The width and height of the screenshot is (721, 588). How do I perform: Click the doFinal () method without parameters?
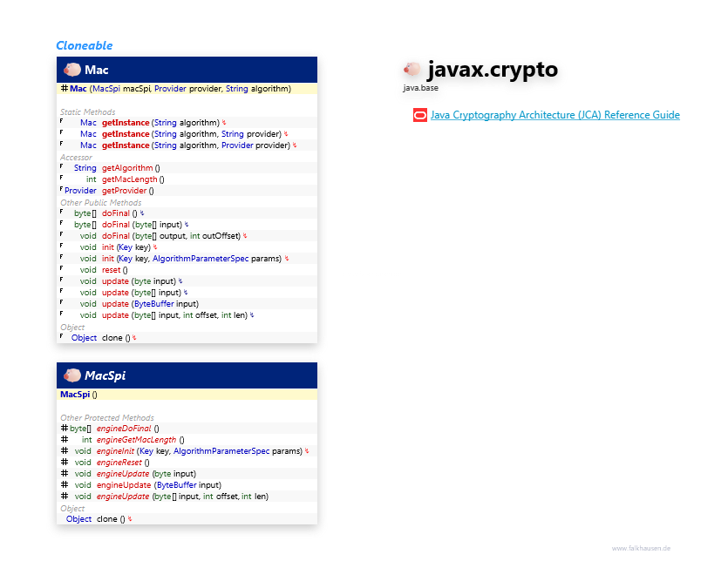[x=119, y=213]
